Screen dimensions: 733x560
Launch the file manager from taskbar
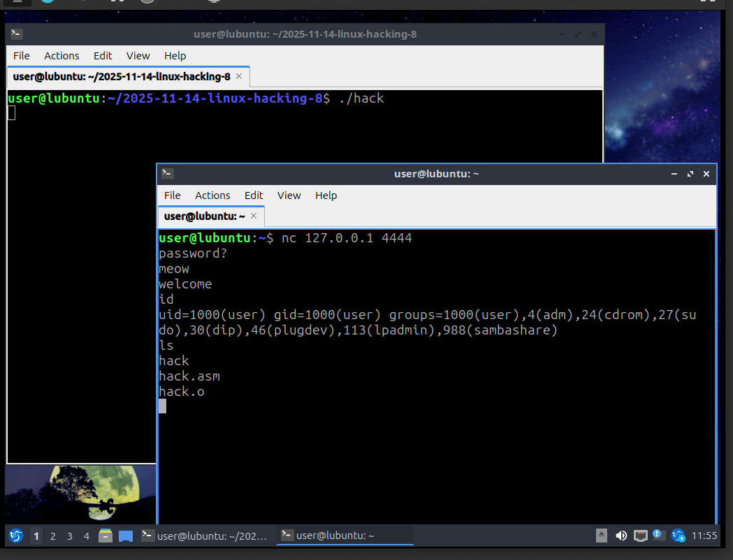click(106, 536)
